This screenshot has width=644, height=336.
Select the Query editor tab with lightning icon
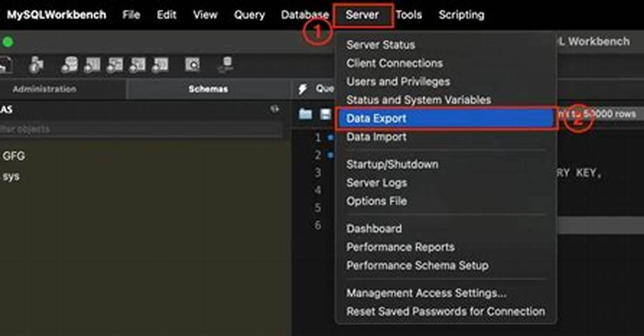(317, 89)
